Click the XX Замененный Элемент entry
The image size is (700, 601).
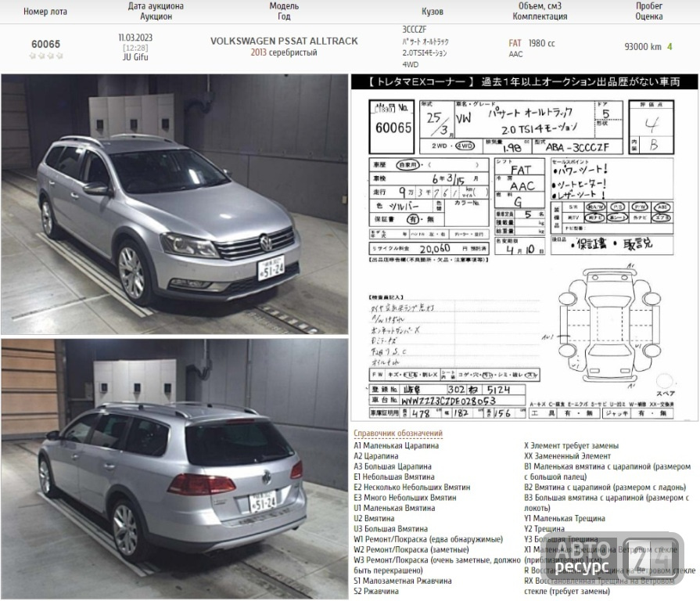[x=567, y=456]
